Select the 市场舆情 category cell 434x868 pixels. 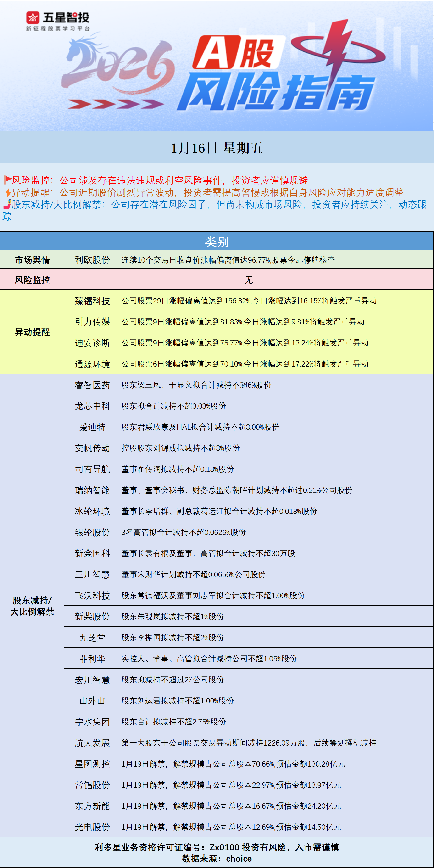point(32,260)
